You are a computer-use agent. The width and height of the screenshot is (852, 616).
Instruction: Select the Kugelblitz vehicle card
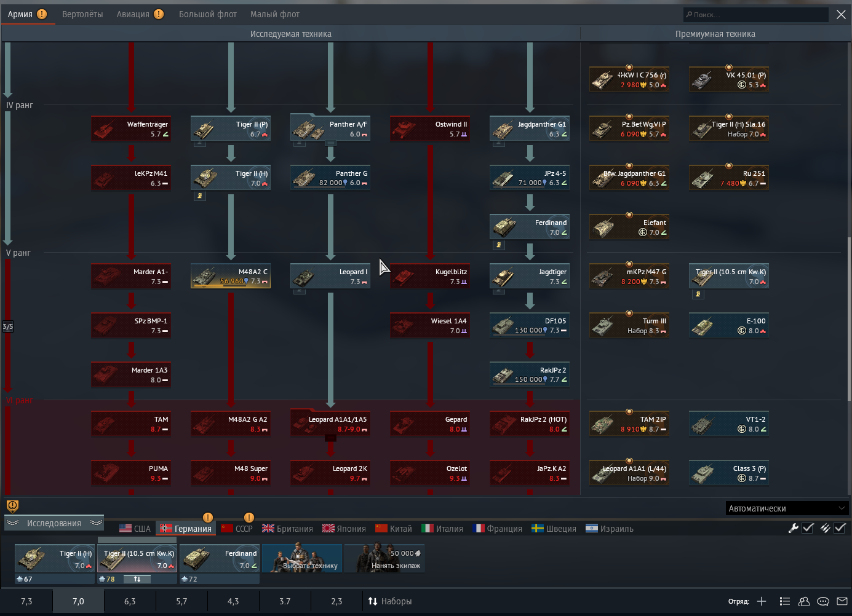[x=430, y=276]
